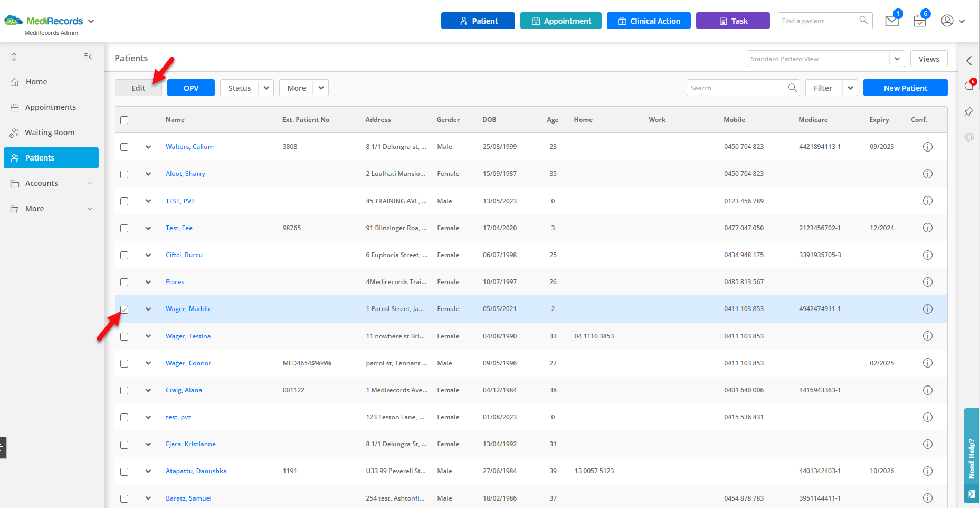Expand row chevron for Wager, Connor
Viewport: 980px width, 508px height.
(148, 363)
